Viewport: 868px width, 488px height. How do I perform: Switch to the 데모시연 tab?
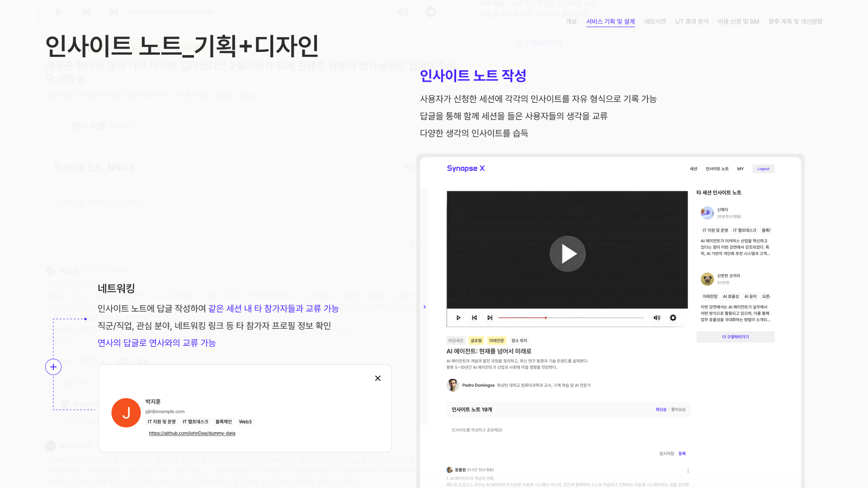(x=655, y=22)
